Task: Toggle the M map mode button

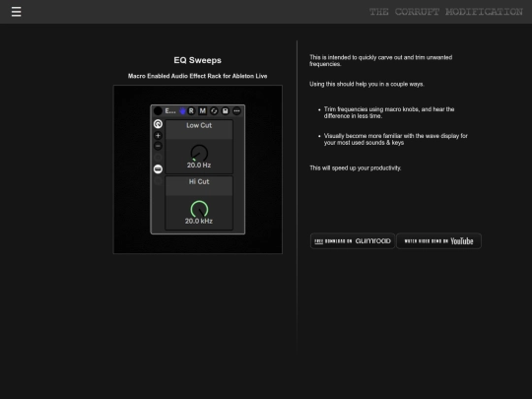Action: pos(203,111)
